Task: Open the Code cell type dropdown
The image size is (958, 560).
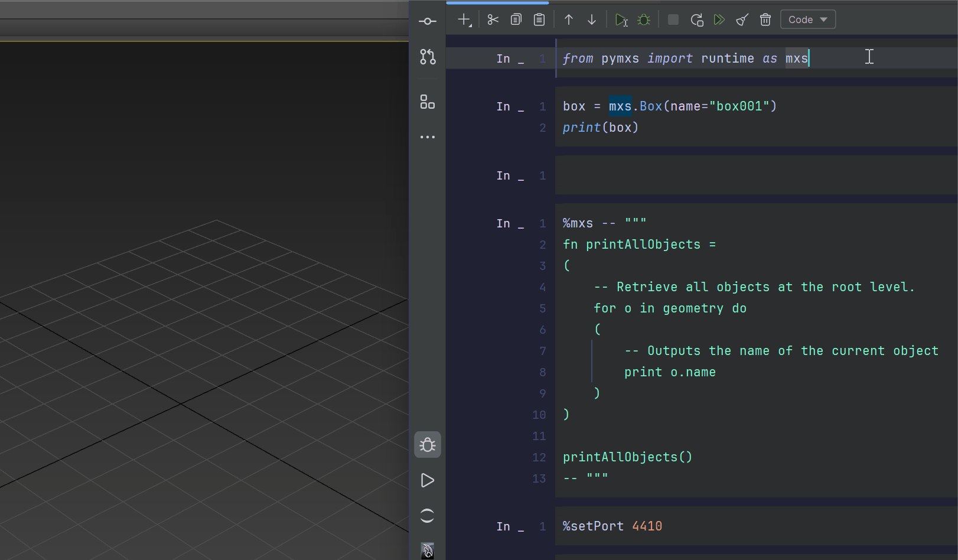Action: (x=808, y=19)
